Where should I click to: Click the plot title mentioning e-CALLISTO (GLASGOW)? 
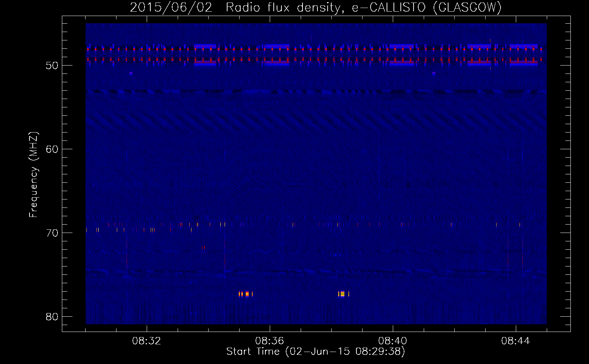(316, 7)
